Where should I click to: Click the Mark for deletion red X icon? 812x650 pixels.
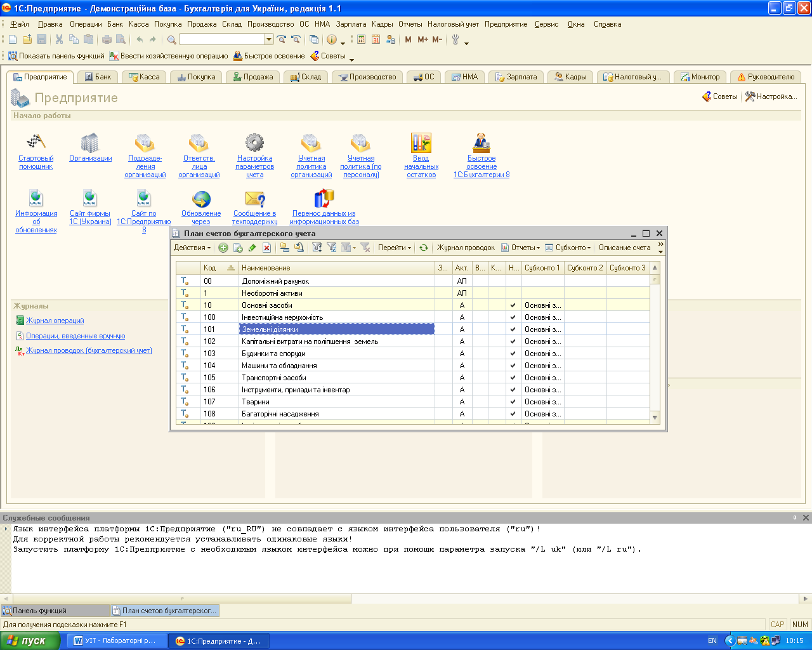click(x=267, y=248)
